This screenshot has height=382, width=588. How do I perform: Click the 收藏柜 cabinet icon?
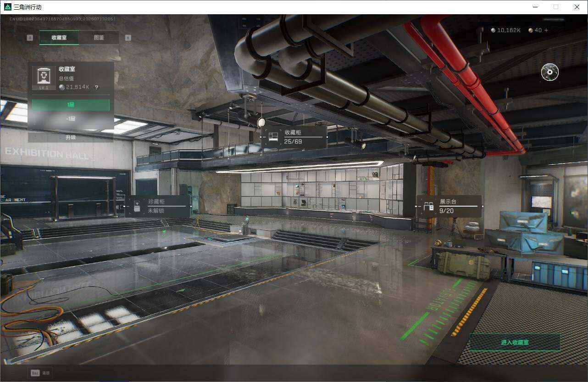[273, 137]
